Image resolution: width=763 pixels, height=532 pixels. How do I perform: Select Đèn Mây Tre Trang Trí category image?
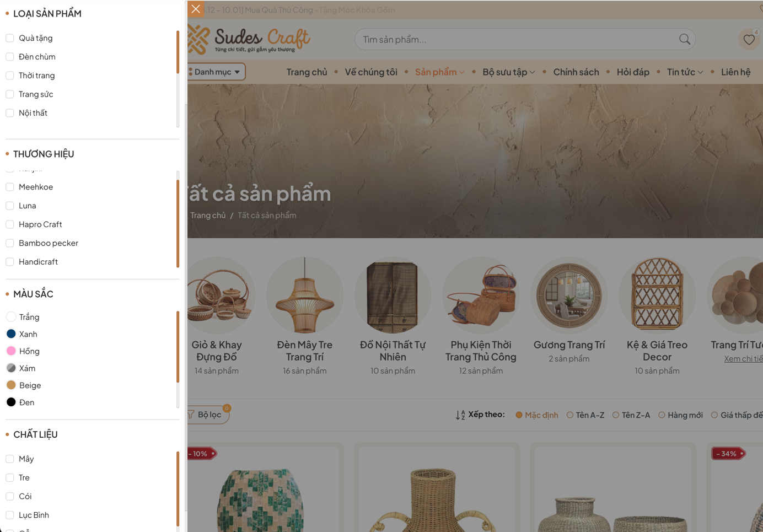click(305, 295)
